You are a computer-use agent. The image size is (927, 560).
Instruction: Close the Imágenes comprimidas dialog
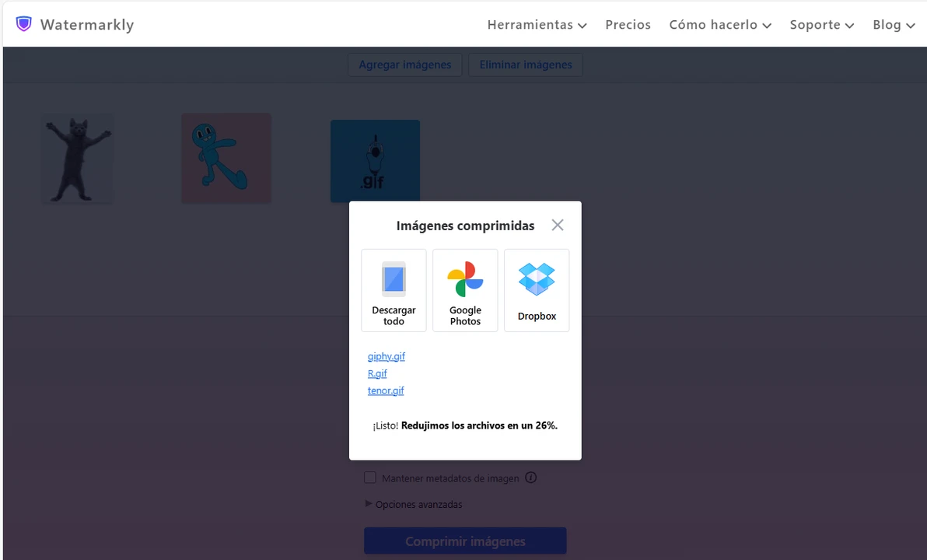(x=558, y=226)
